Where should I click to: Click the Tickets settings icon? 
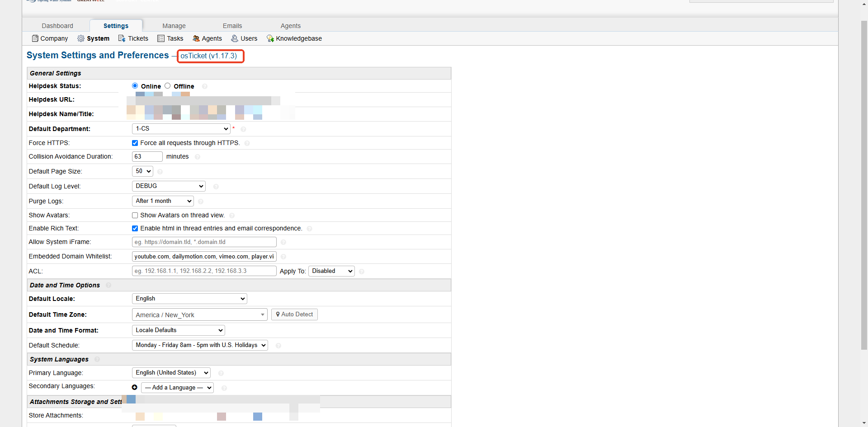pyautogui.click(x=122, y=38)
